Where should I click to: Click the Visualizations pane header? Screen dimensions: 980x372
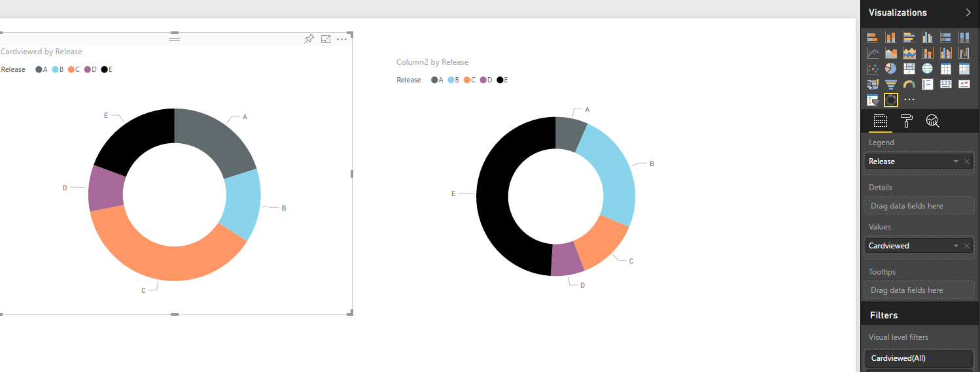(898, 12)
